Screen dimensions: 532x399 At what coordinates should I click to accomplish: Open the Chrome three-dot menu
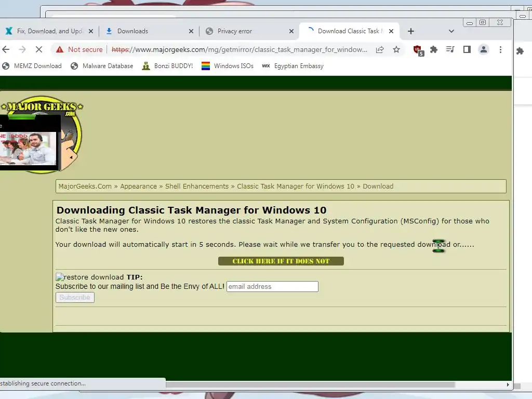(x=500, y=49)
